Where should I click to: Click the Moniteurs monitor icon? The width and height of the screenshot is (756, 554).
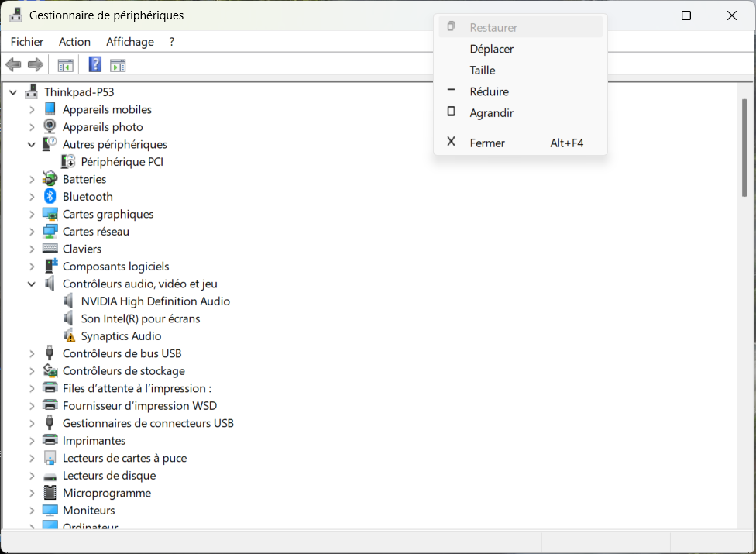50,510
